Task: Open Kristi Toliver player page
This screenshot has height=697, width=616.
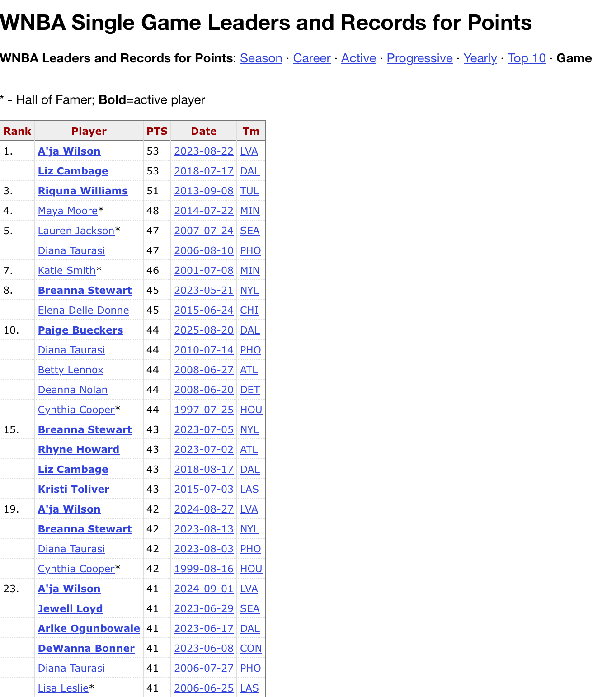Action: [x=74, y=489]
